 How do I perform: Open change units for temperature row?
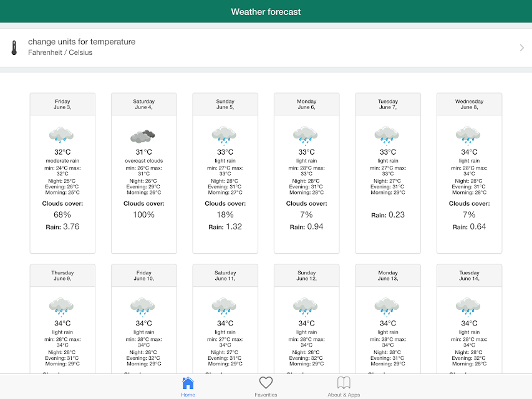(x=266, y=47)
